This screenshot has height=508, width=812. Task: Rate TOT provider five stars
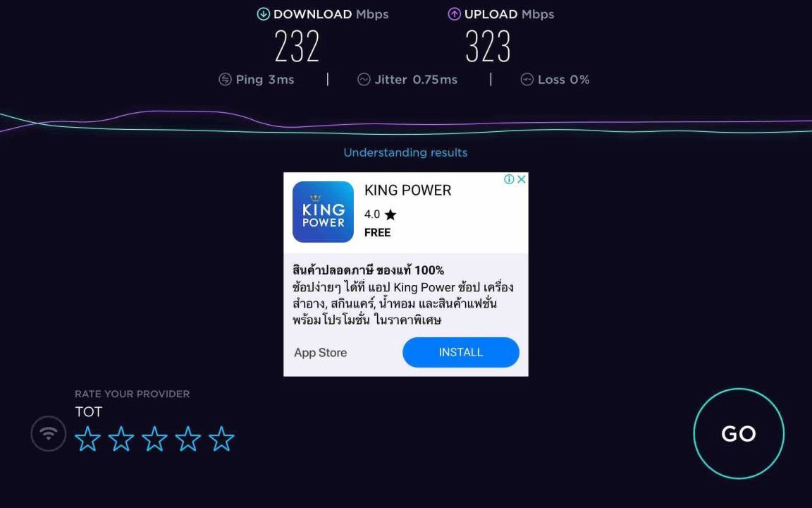pyautogui.click(x=221, y=439)
